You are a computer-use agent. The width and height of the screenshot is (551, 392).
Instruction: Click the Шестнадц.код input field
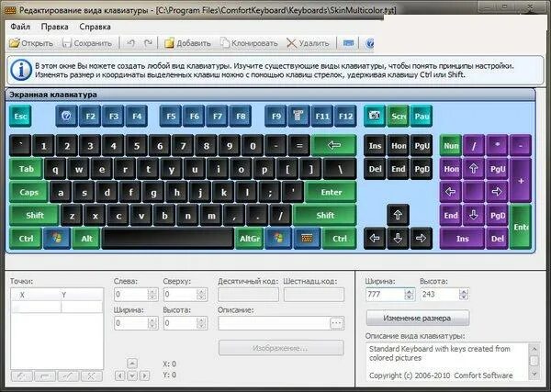(313, 295)
